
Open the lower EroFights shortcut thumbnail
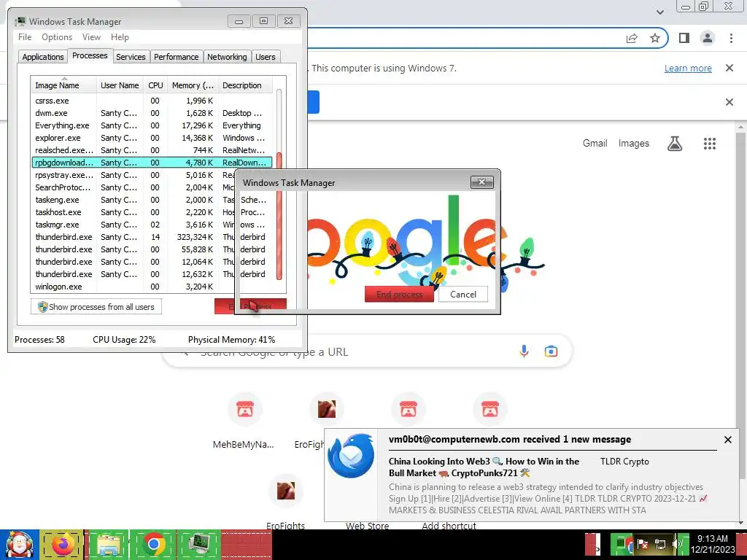coord(286,491)
